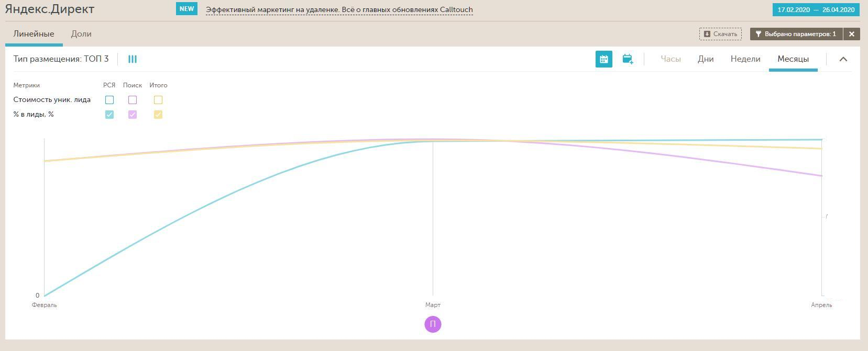The height and width of the screenshot is (351, 868).
Task: Enable Стоимость уник. лида for РСЯ
Action: pyautogui.click(x=109, y=100)
